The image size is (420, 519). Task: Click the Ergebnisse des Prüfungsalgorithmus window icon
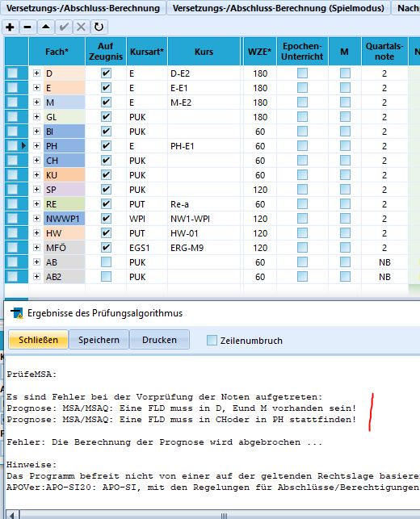pyautogui.click(x=17, y=313)
